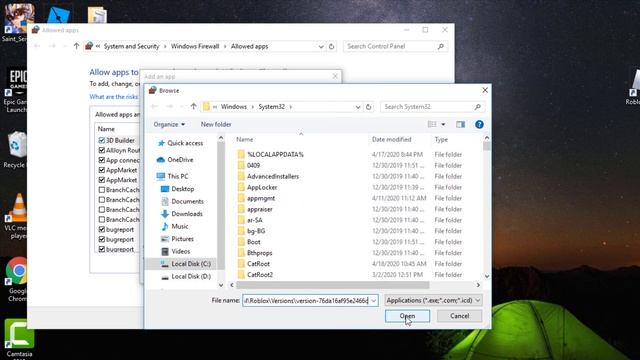Sort by the Name column header
640x360 pixels.
point(244,140)
